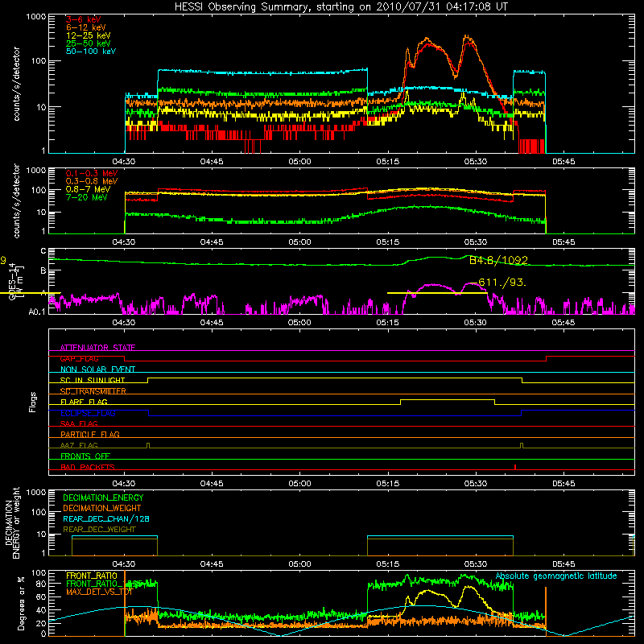Screen dimensions: 644x644
Task: Click the 0.3-0.8 MeV legend label
Action: (x=92, y=182)
